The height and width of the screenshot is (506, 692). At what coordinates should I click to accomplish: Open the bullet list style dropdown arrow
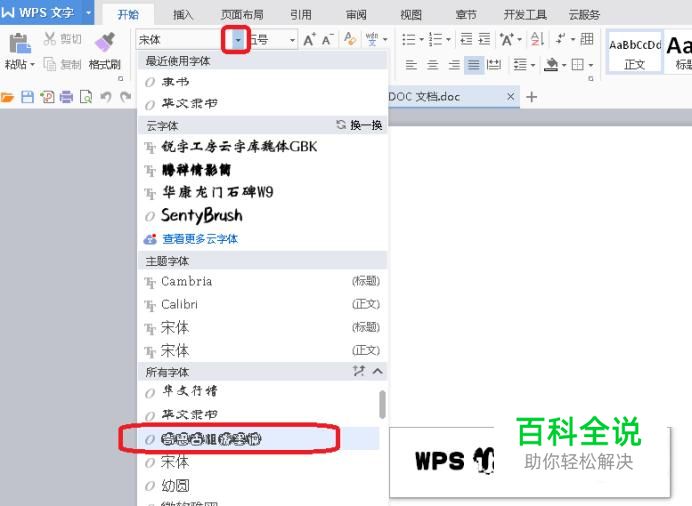coord(421,39)
